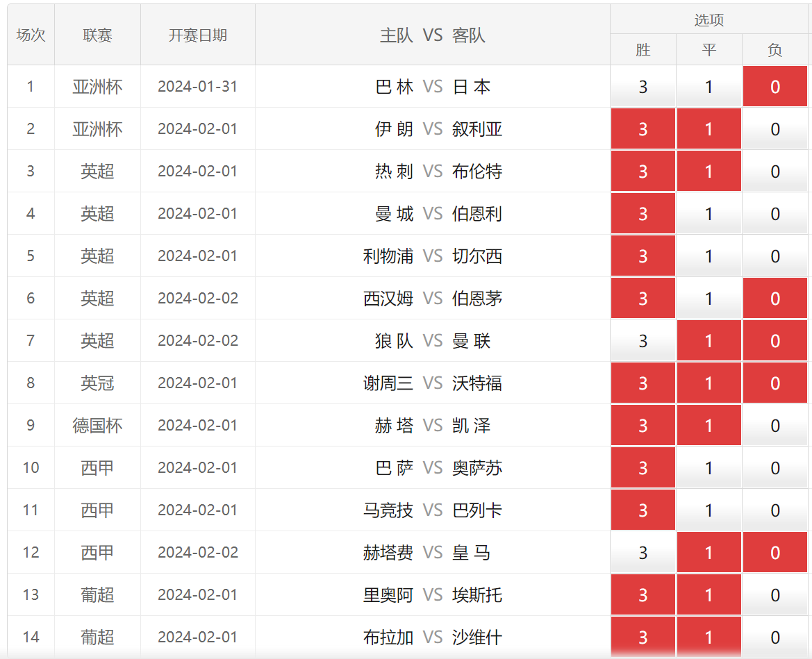Image resolution: width=812 pixels, height=659 pixels.
Task: Deselect loss option 0 for 巴林 VS 日本
Action: 774,86
